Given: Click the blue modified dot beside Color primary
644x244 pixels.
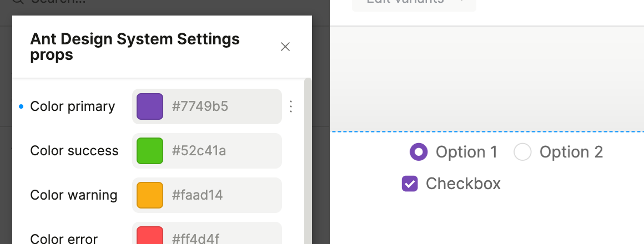Looking at the screenshot, I should [21, 106].
